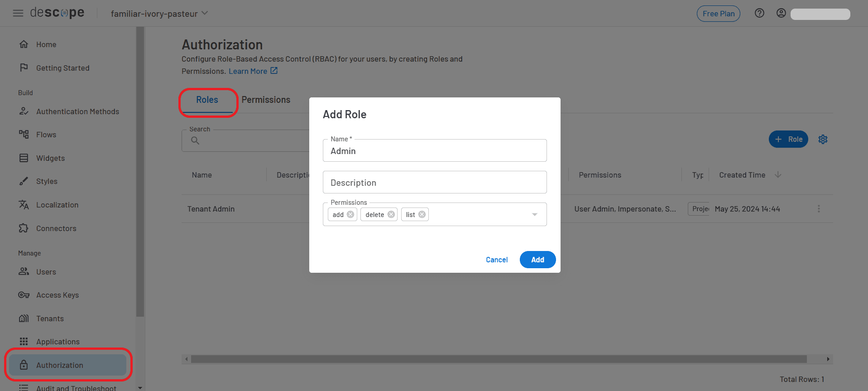Screen dimensions: 868x391
Task: Click the Description input field
Action: (434, 183)
